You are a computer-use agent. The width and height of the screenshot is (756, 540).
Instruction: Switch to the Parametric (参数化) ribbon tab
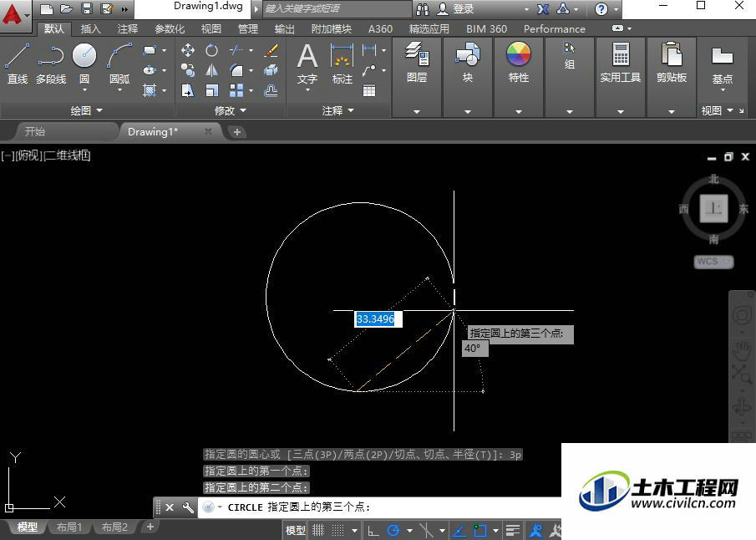click(x=170, y=29)
